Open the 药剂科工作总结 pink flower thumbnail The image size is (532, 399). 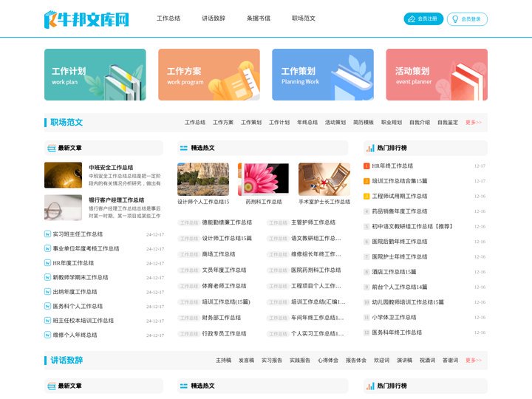coord(264,179)
